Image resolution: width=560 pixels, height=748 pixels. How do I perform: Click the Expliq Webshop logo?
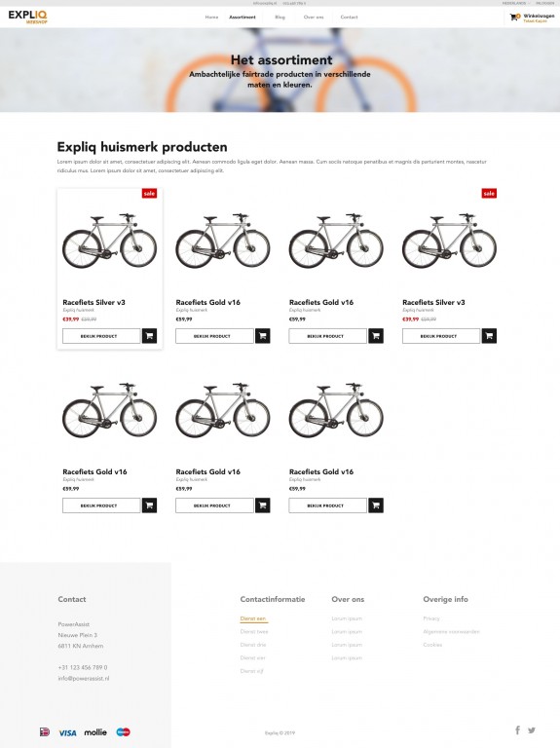coord(27,17)
